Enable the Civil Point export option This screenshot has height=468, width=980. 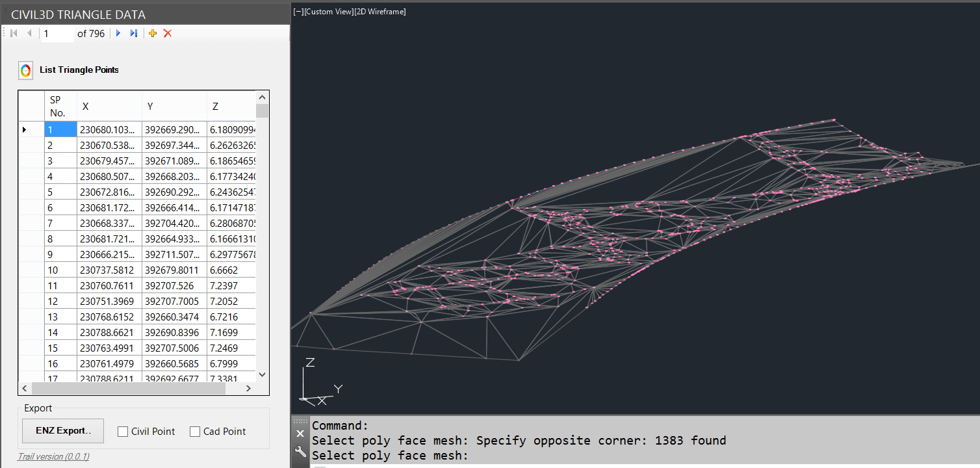point(122,431)
